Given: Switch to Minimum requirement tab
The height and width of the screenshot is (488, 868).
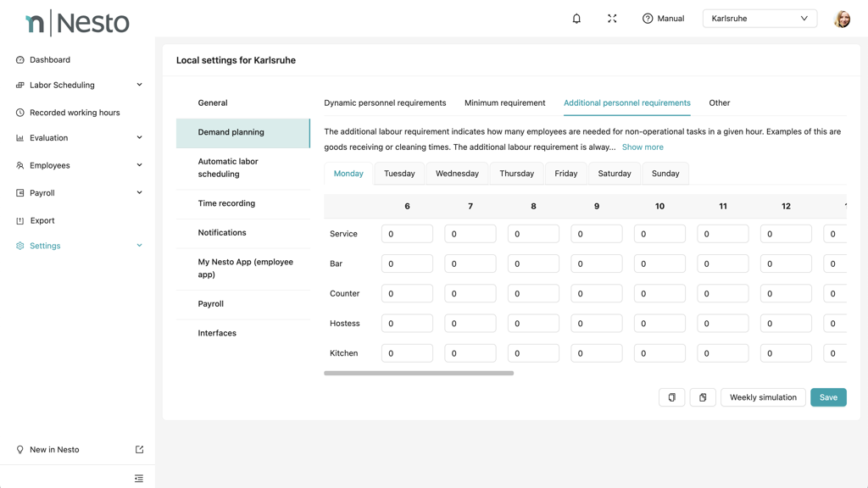Looking at the screenshot, I should [504, 103].
